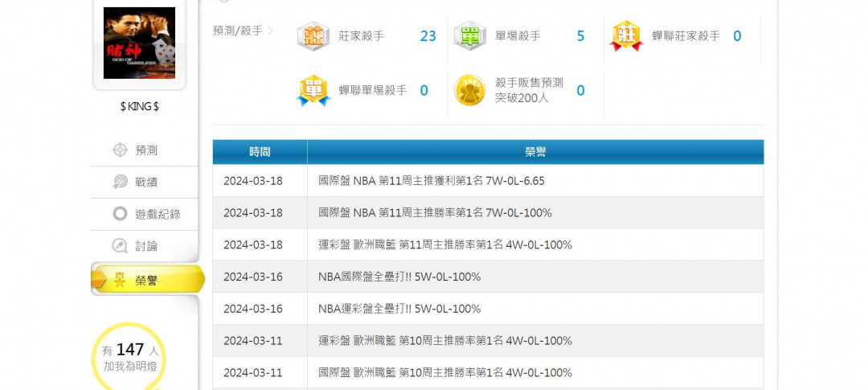Click the 單場殺手 count 5
The image size is (868, 390).
580,36
